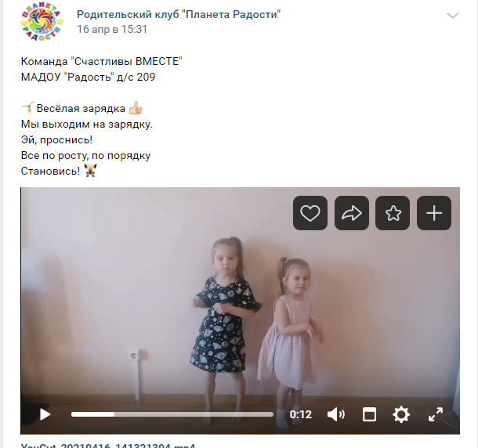
Task: Open Планета Радости club avatar
Action: 42,21
